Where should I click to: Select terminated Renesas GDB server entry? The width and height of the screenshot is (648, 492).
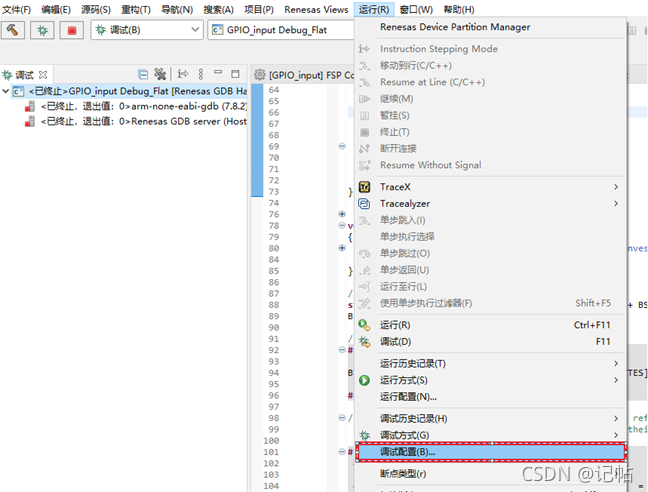136,121
